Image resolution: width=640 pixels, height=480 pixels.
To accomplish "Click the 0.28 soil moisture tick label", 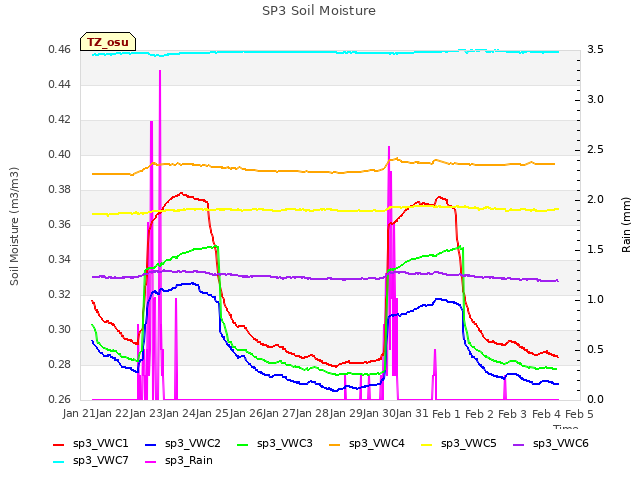I will (60, 364).
